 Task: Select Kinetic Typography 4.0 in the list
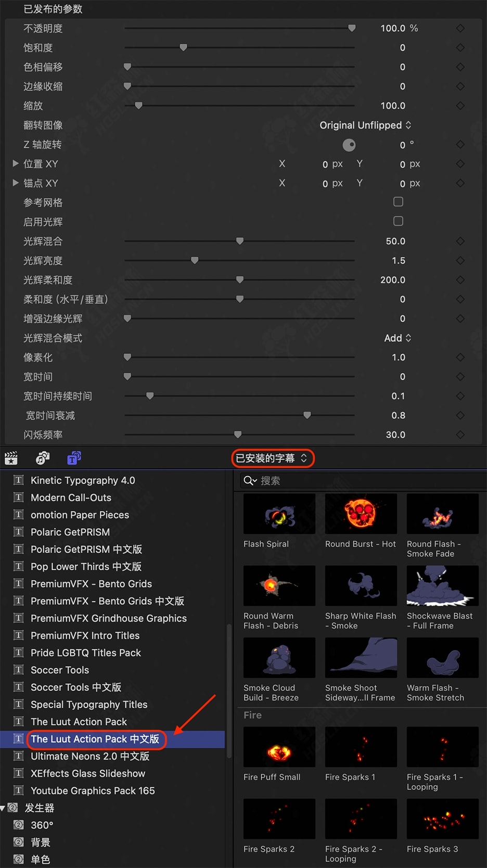pos(83,480)
